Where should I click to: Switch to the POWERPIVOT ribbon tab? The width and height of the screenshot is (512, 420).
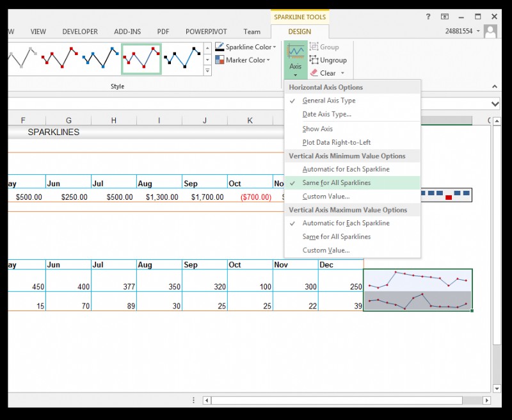click(206, 31)
